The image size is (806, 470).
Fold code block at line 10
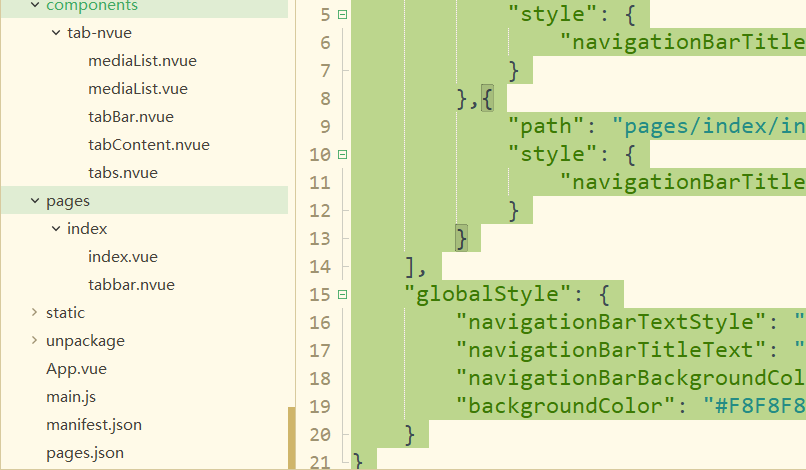coord(342,154)
